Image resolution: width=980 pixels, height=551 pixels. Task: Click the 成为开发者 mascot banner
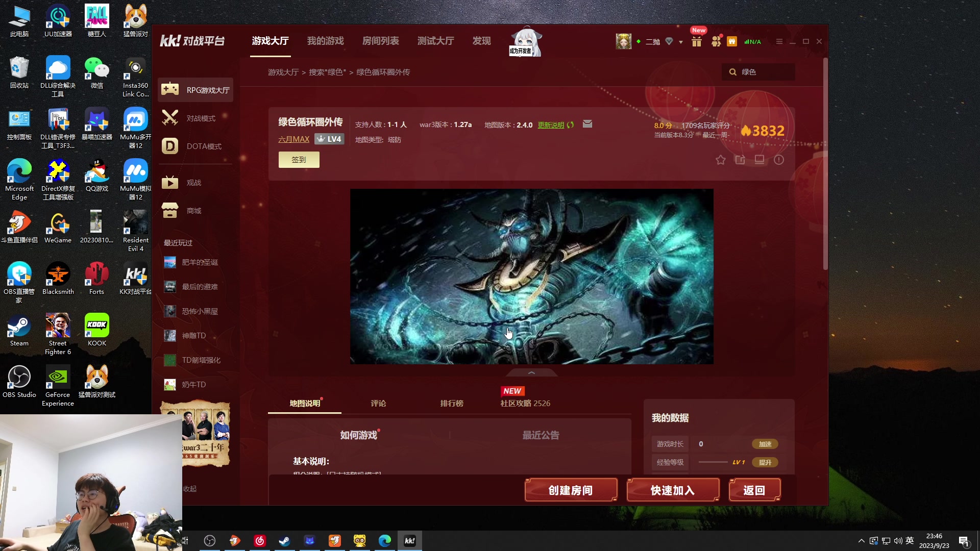tap(526, 42)
